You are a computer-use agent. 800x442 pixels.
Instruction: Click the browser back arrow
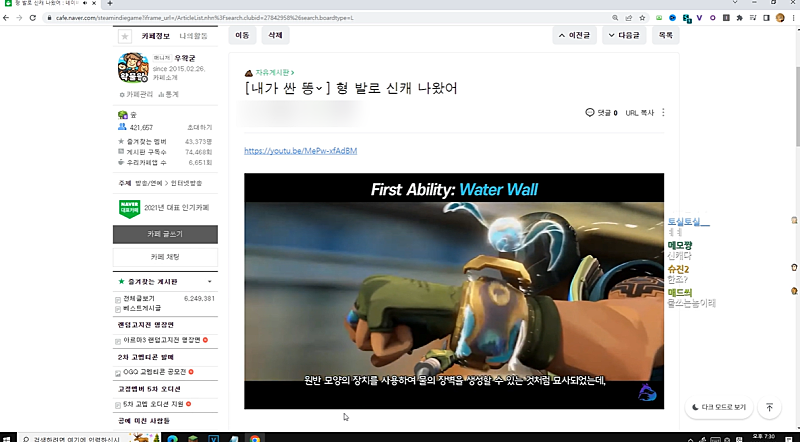click(x=6, y=18)
